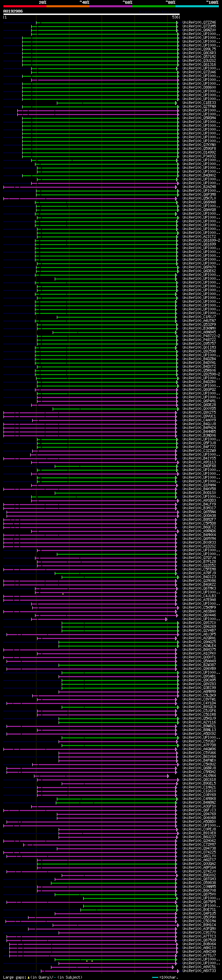The height and width of the screenshot is (980, 222).
Task: Select the UniRef100_A2ICT2 label
Action: click(199, 237)
